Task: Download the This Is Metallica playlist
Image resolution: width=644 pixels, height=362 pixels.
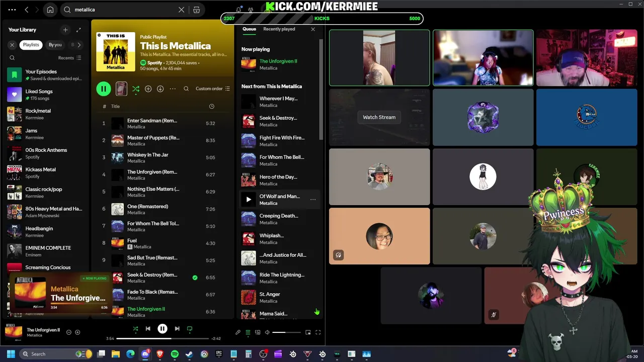Action: tap(160, 89)
